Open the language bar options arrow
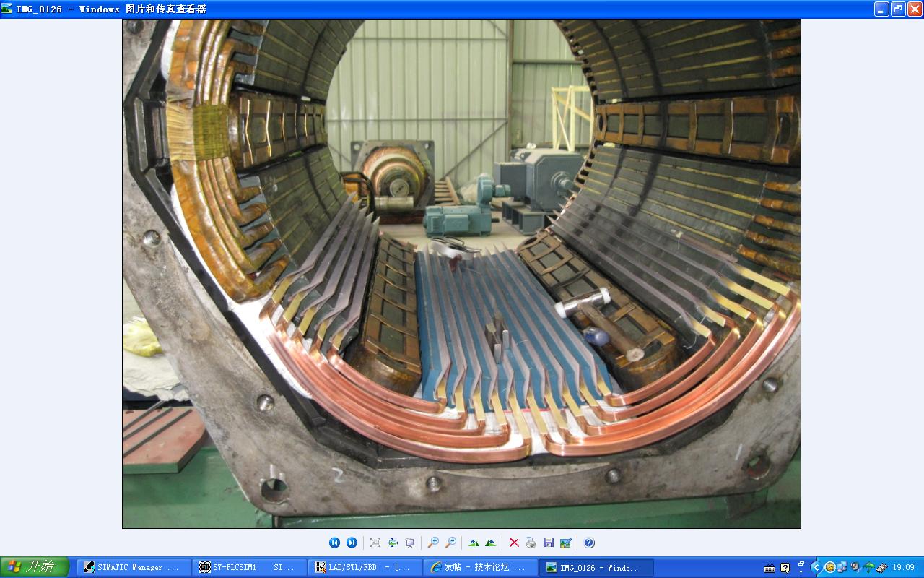 (x=801, y=571)
